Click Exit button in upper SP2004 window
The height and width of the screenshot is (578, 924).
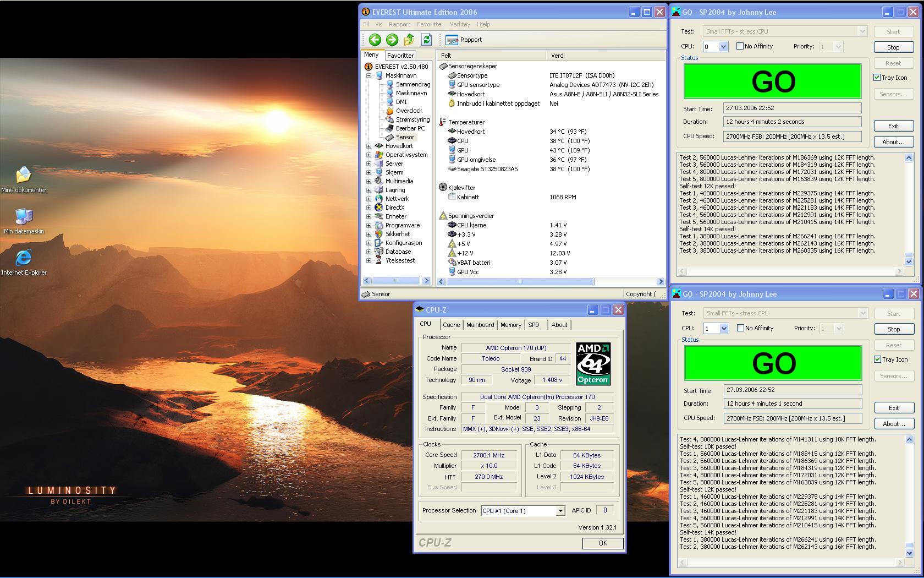pos(893,126)
